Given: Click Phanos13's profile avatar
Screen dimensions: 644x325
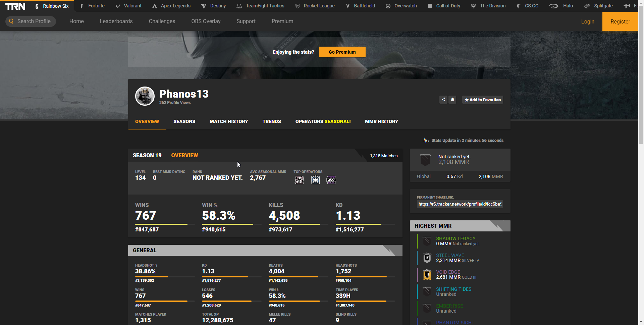Looking at the screenshot, I should click(145, 96).
